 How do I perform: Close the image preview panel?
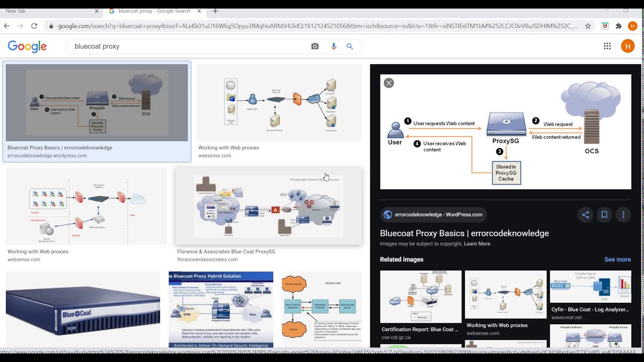pyautogui.click(x=389, y=83)
